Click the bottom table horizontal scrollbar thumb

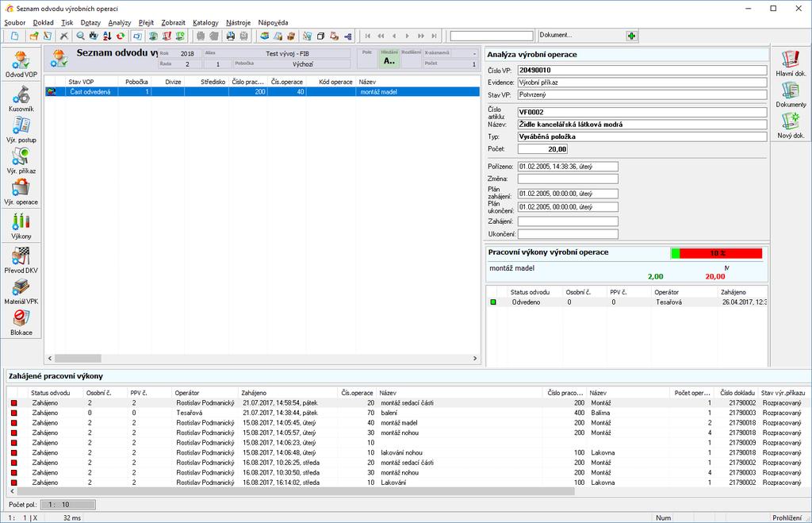point(296,491)
